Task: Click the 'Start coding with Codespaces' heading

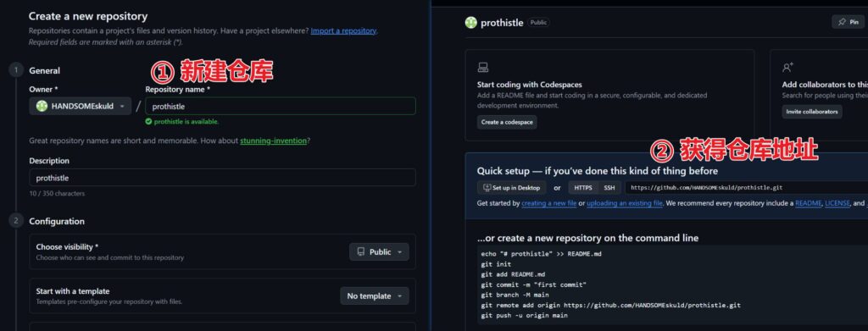Action: tap(529, 86)
